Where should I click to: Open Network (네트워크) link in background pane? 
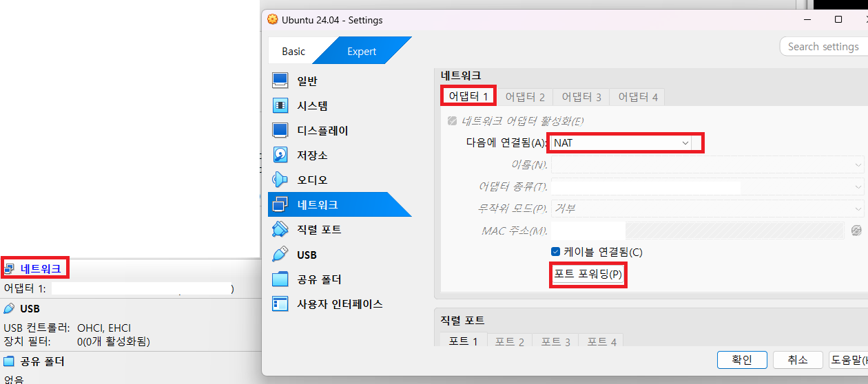[x=41, y=268]
